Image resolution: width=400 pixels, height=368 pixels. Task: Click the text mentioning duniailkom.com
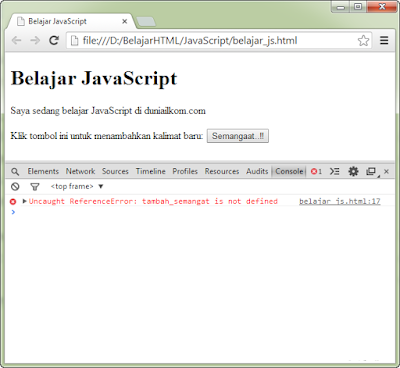(108, 111)
